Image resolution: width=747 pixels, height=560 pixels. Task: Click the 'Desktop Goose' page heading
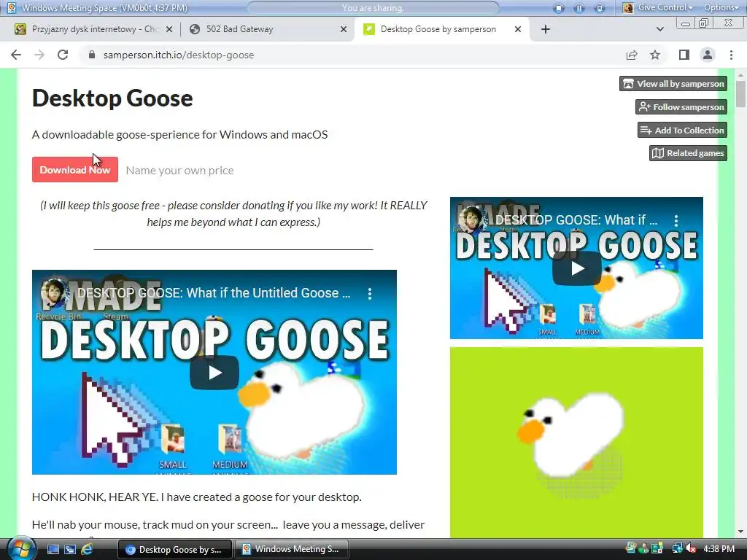(112, 98)
